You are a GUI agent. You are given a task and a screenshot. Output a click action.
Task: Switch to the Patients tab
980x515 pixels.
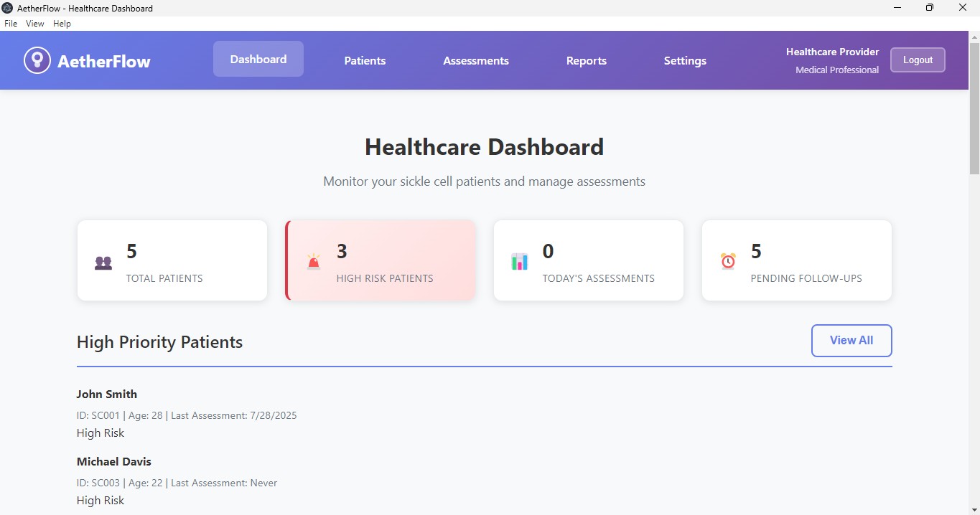(x=365, y=60)
